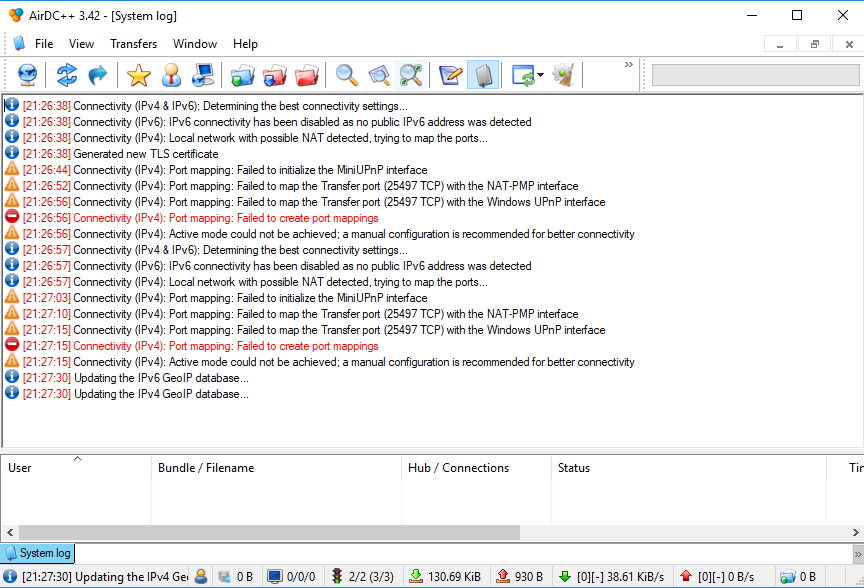Open the Users person icon in toolbar
The width and height of the screenshot is (864, 588).
(171, 74)
